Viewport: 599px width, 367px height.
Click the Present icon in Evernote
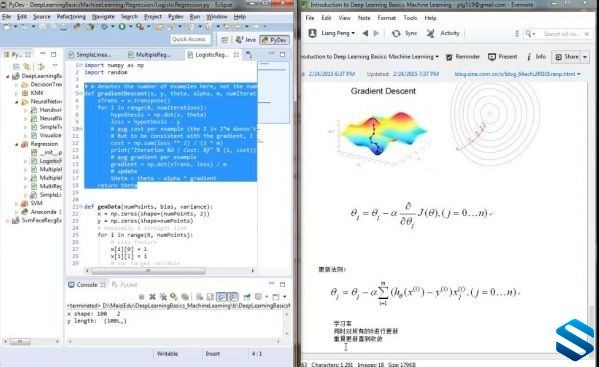point(492,57)
